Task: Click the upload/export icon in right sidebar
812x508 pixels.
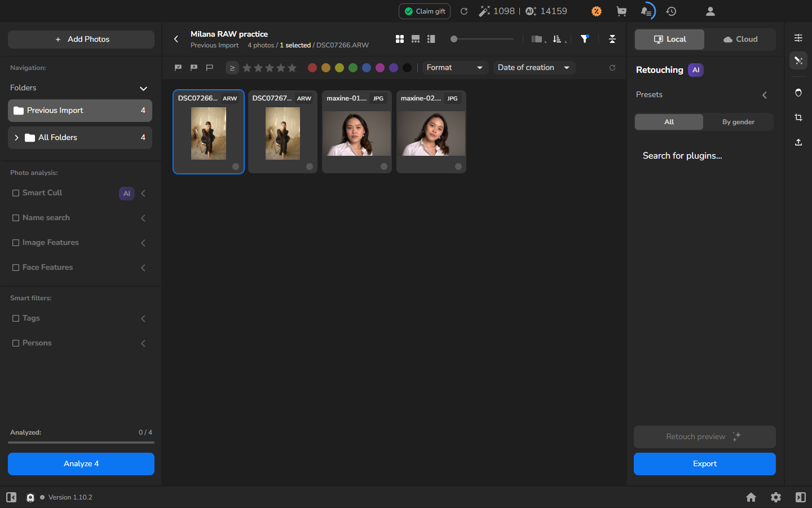Action: [798, 142]
